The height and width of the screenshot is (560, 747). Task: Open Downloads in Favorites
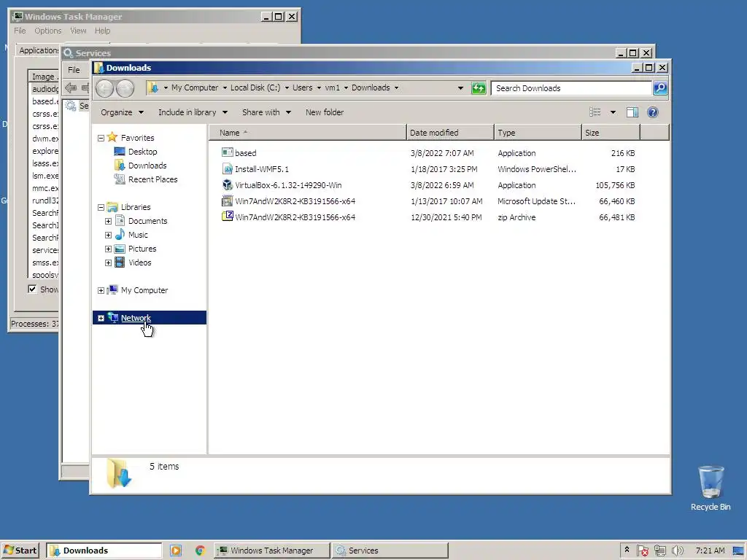tap(147, 166)
